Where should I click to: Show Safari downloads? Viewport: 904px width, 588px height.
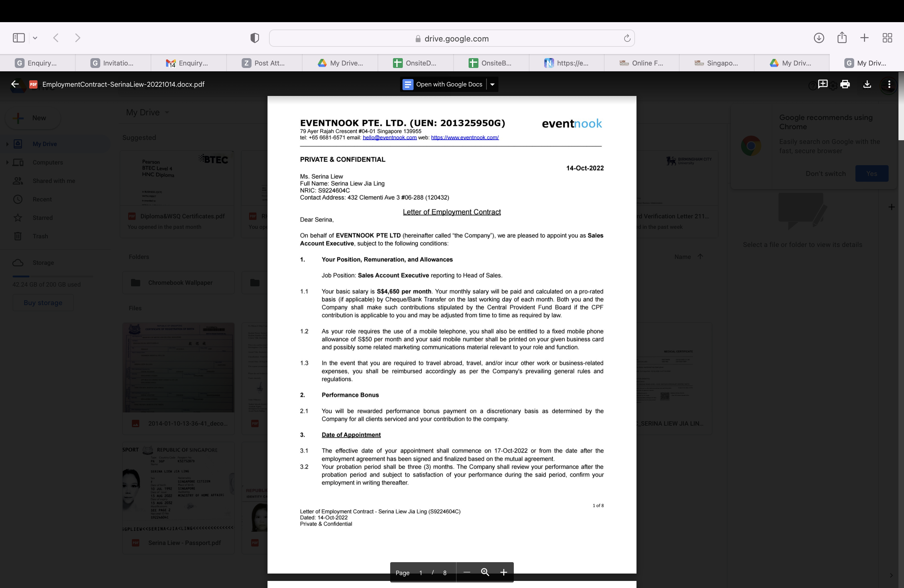(x=819, y=38)
